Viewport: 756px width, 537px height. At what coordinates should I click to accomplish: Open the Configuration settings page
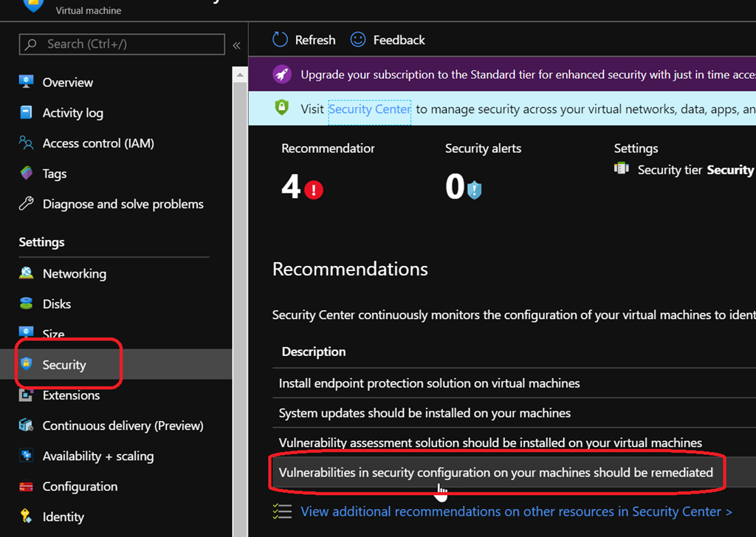(80, 487)
